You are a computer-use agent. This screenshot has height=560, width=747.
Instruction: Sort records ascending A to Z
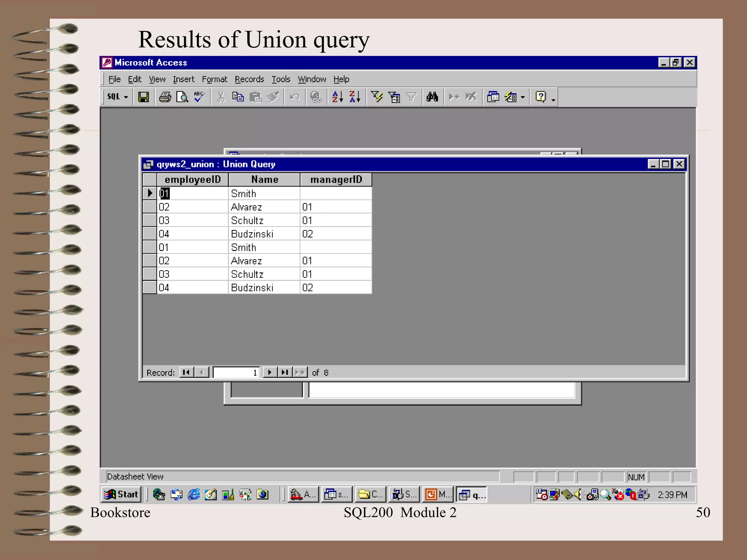337,97
